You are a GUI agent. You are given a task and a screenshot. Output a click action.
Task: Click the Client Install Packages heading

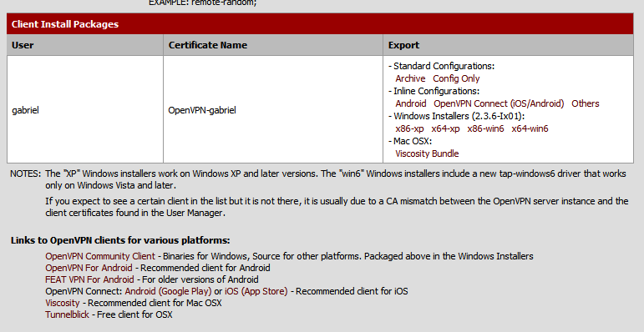pos(65,24)
